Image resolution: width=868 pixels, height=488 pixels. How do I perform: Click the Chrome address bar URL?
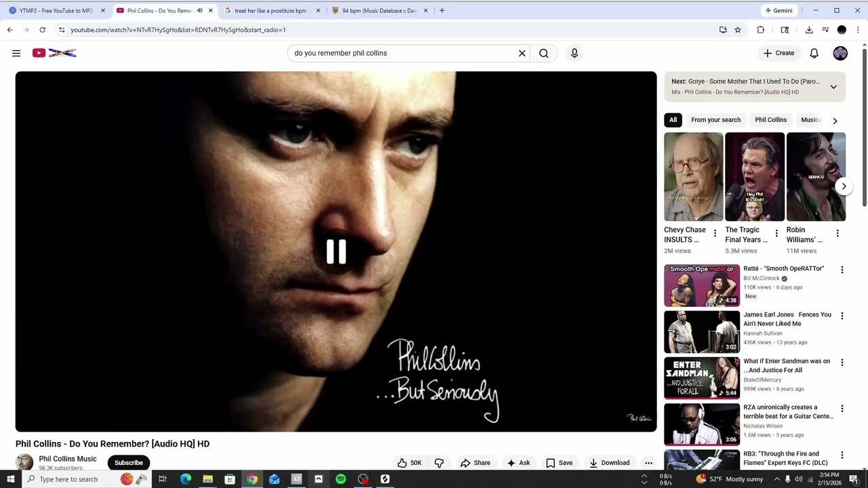click(x=178, y=30)
